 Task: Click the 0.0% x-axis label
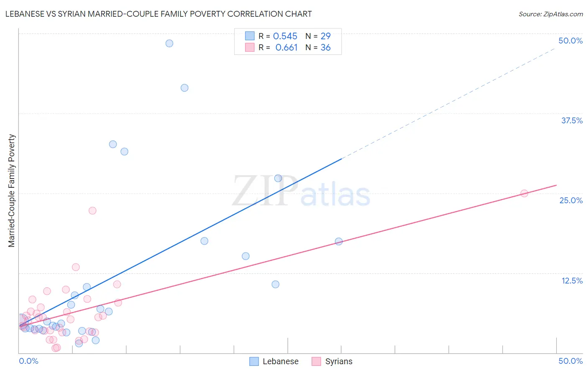pos(28,361)
